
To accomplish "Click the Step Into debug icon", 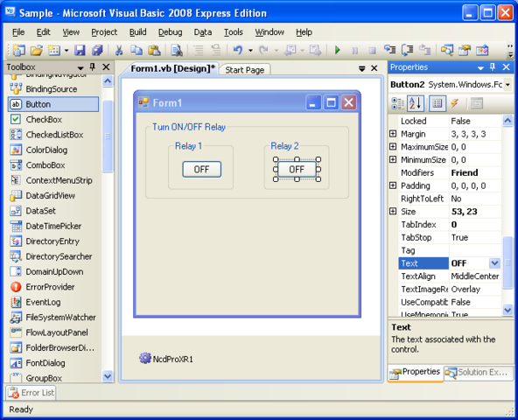I will [x=390, y=50].
